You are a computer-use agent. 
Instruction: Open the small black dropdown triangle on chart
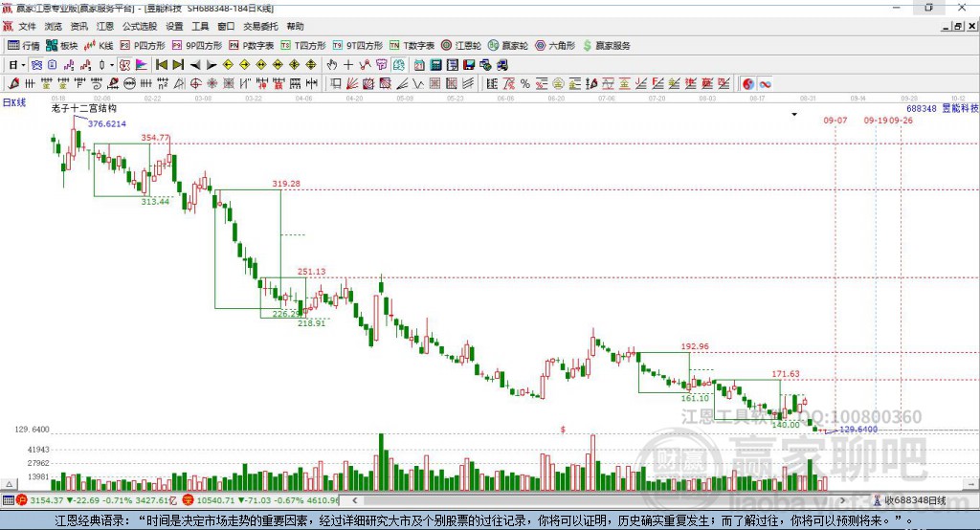[x=794, y=115]
